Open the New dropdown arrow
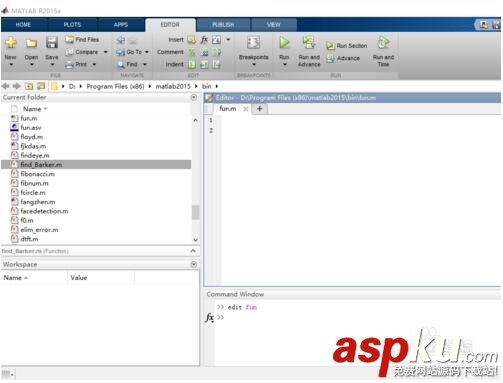503x383 pixels. (11, 65)
